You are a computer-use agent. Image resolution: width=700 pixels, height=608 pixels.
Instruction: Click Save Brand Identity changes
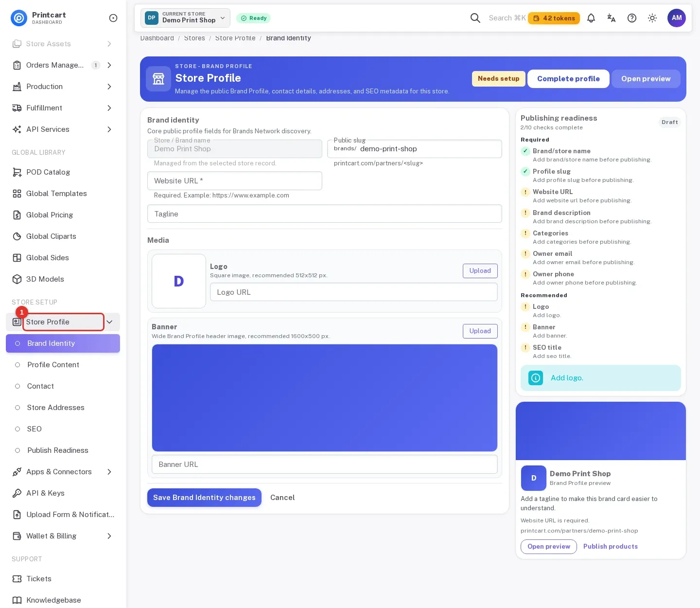204,498
